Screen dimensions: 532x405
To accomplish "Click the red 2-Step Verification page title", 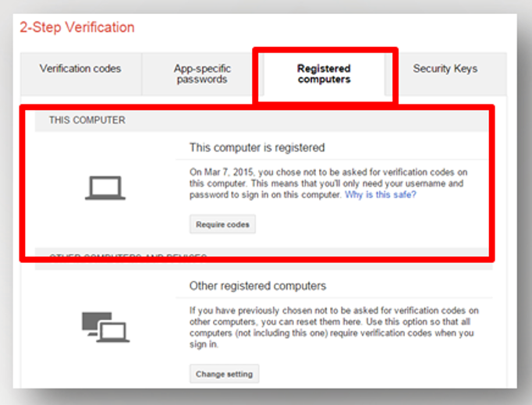I will point(77,27).
